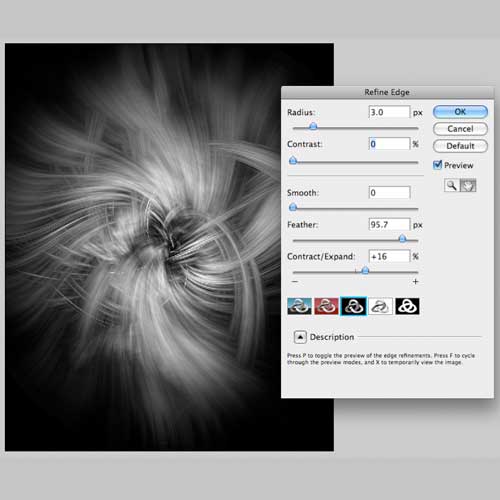Click the Smooth slider handle
The width and height of the screenshot is (500, 500).
293,207
